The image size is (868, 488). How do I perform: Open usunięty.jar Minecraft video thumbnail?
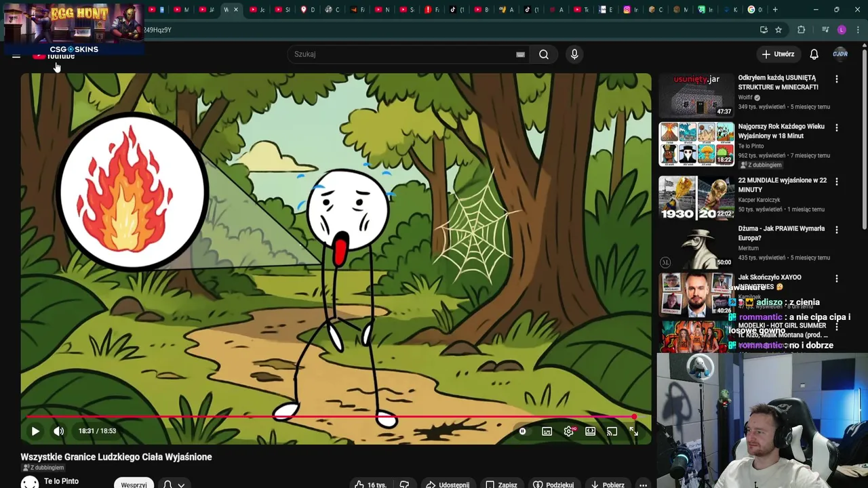tap(696, 96)
